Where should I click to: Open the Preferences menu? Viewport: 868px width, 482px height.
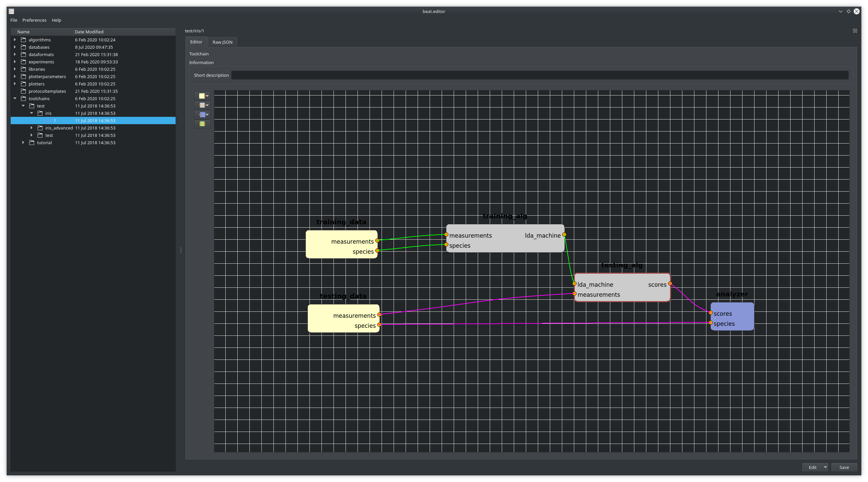(x=34, y=20)
